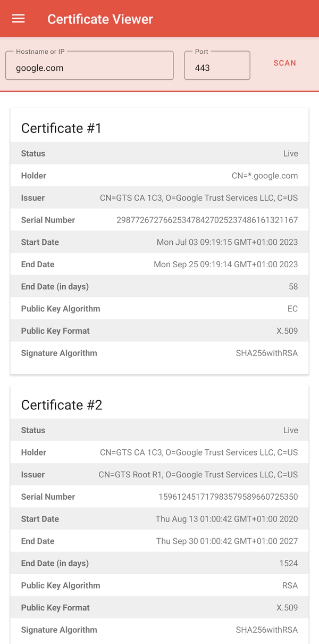Select the 58 days remaining value

tap(293, 287)
